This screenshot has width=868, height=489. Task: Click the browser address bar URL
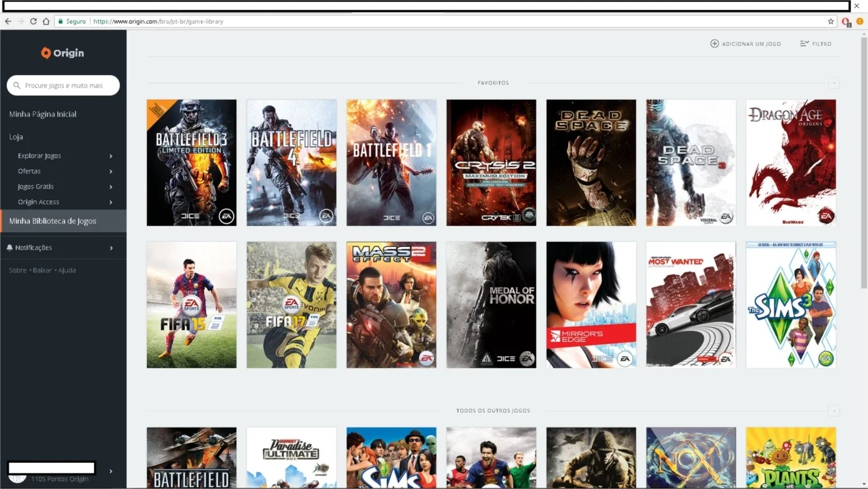[x=158, y=21]
